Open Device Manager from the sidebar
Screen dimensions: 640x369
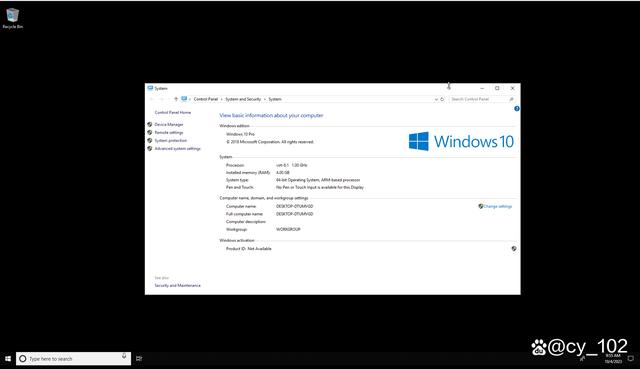(x=169, y=124)
